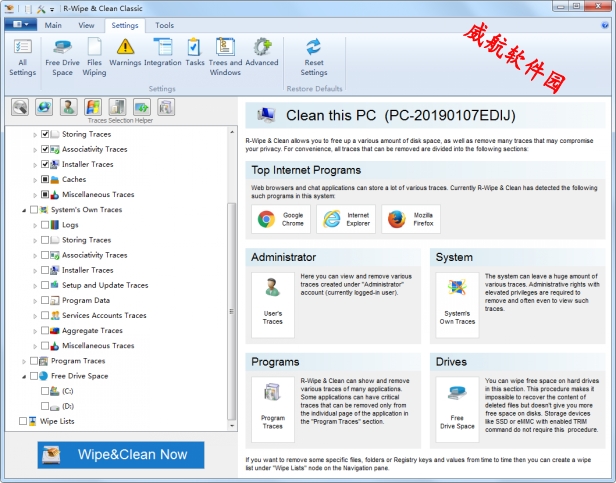Viewport: 616px width, 483px height.
Task: Collapse the Free Drive Space node
Action: click(24, 376)
